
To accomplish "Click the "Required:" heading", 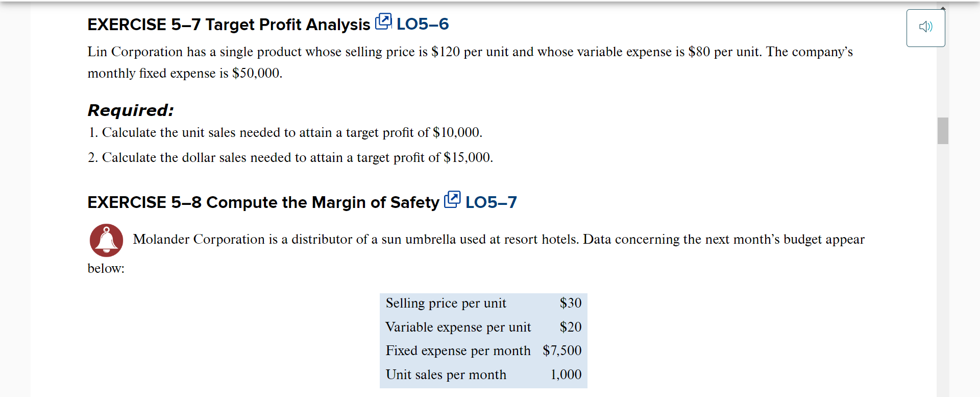I will [x=131, y=110].
